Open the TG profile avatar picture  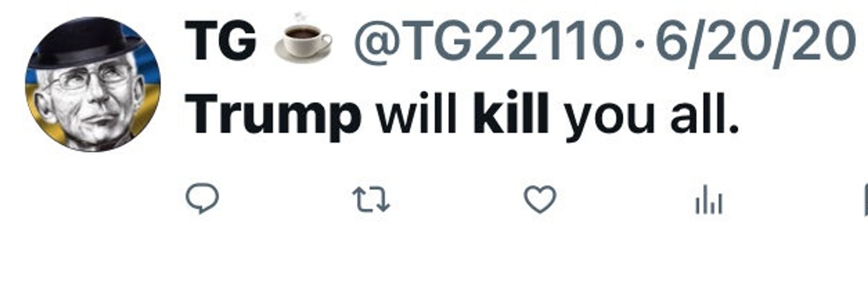93,84
